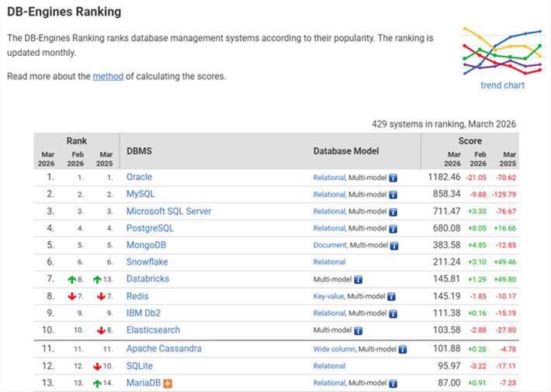Click the info icon in MongoDB row

(394, 246)
